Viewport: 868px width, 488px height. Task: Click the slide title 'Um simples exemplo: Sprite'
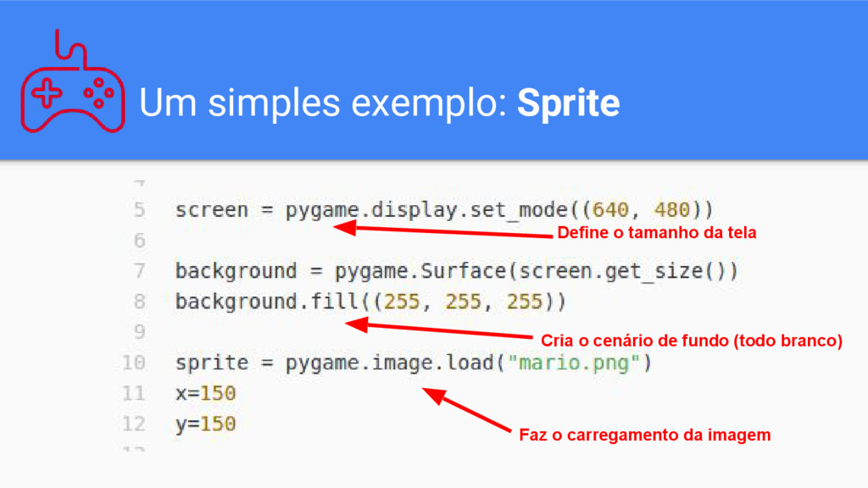pos(379,103)
